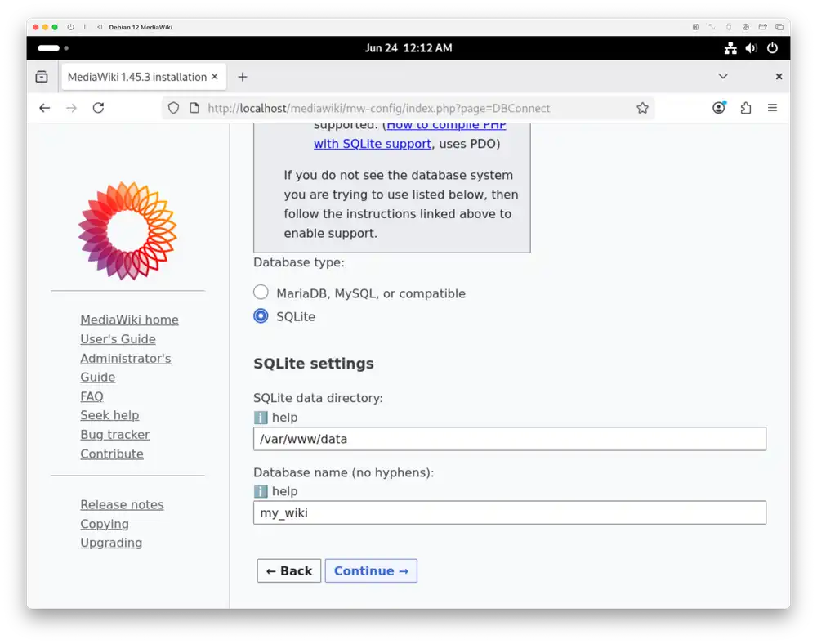Viewport: 817px width, 644px height.
Task: Close the browser window with X
Action: click(x=779, y=77)
